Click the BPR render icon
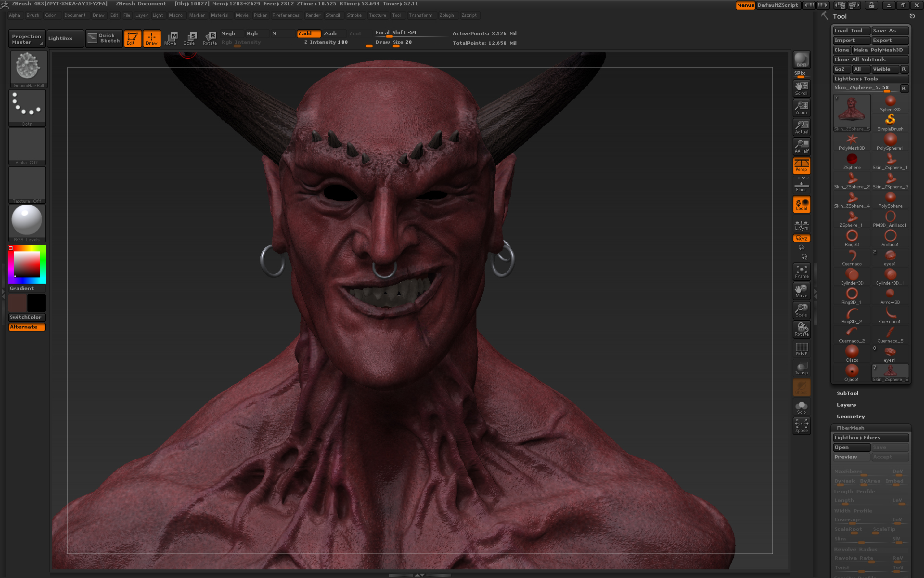The height and width of the screenshot is (578, 924). point(801,60)
